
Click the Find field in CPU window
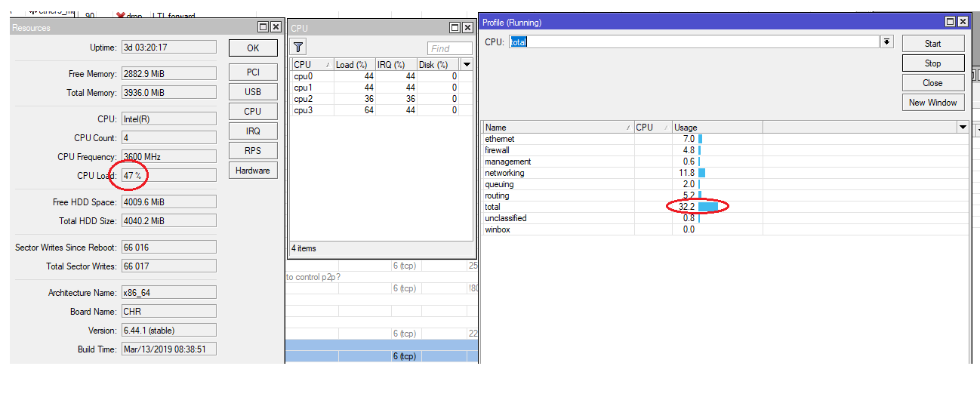pos(450,48)
